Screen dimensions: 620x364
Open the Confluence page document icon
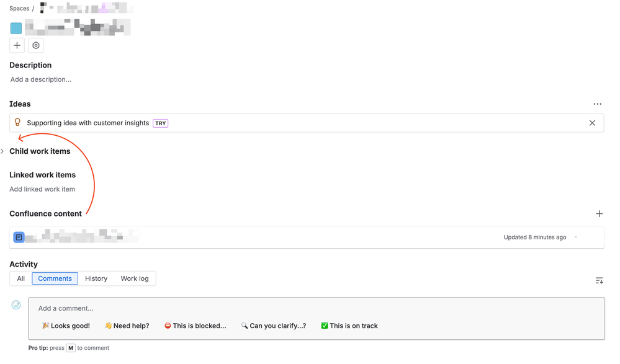(19, 237)
